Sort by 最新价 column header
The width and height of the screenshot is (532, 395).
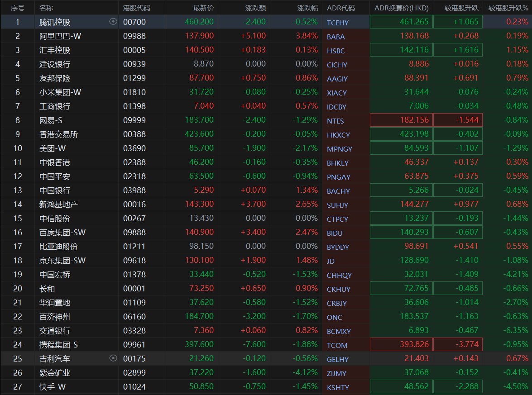click(203, 8)
